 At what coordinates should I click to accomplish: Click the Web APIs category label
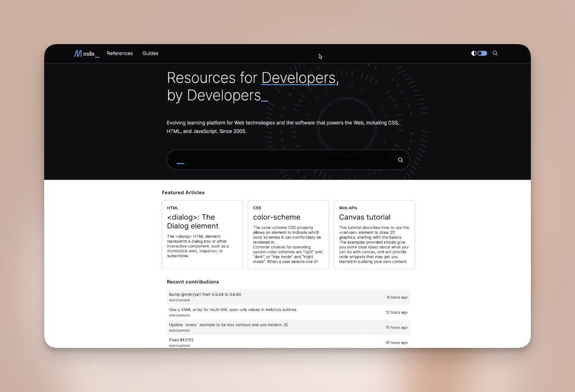[x=347, y=208]
